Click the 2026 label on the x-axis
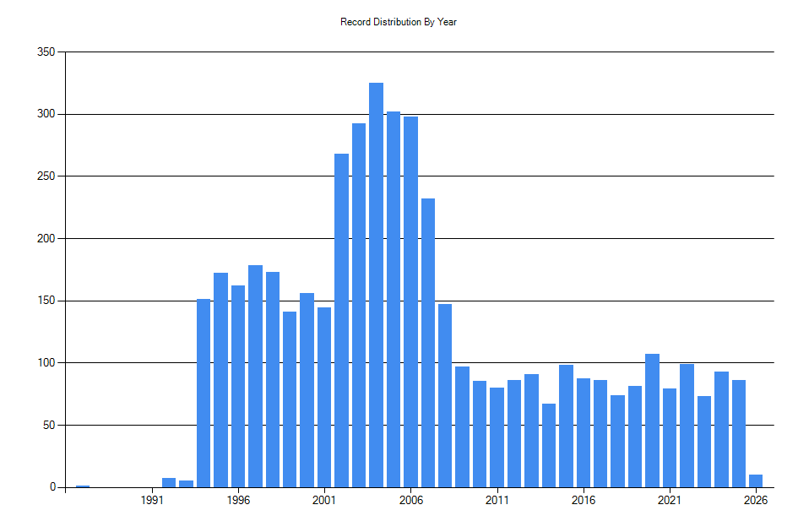The height and width of the screenshot is (532, 798). click(x=754, y=498)
